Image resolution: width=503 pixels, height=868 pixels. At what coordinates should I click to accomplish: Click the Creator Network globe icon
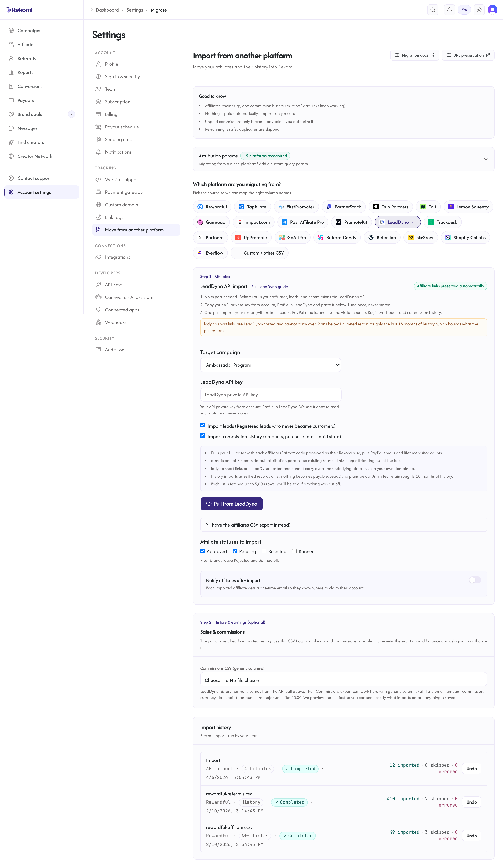[11, 156]
